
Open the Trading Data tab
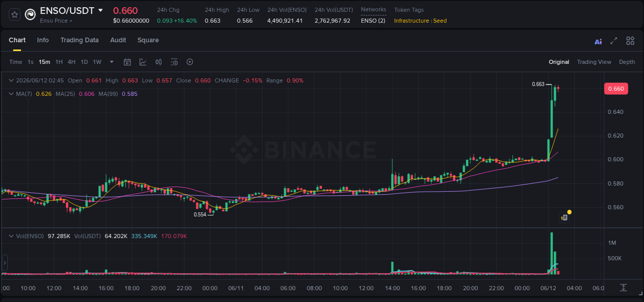pyautogui.click(x=79, y=40)
